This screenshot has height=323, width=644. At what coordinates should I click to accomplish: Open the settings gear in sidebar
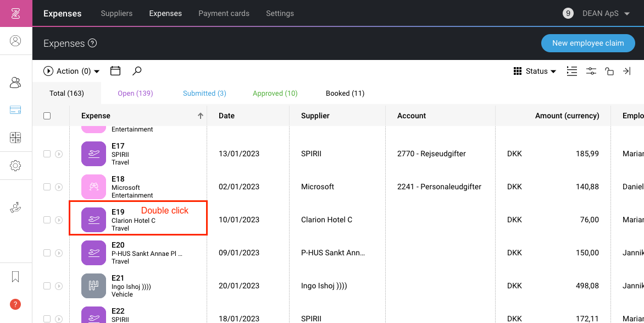15,166
